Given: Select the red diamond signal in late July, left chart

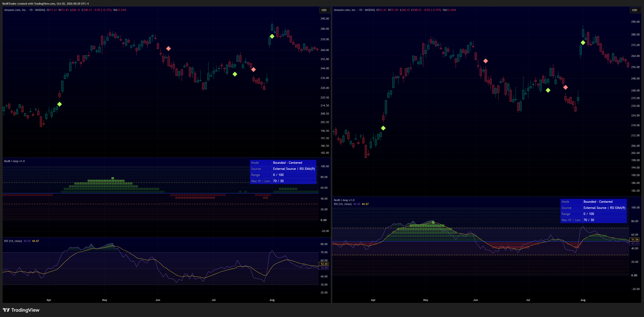Looking at the screenshot, I should click(254, 69).
